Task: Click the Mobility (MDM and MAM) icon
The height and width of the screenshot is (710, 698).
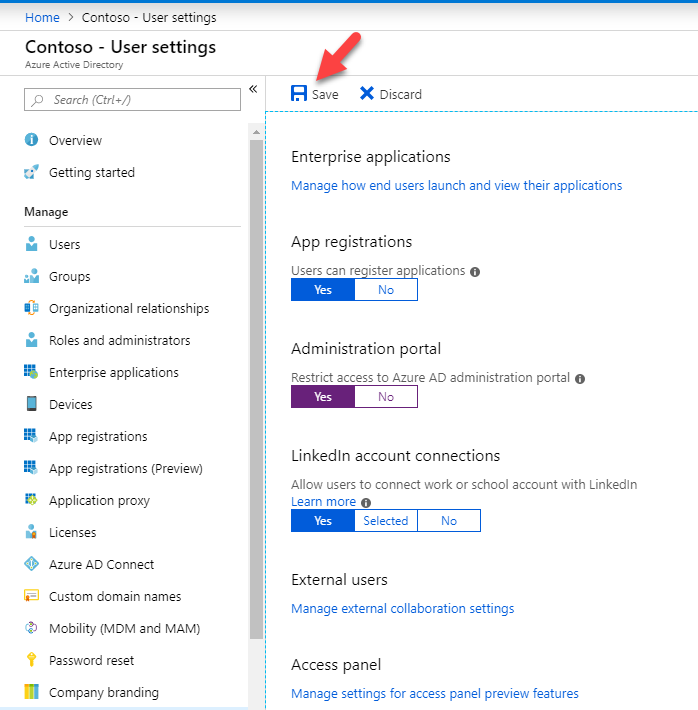Action: pos(31,628)
